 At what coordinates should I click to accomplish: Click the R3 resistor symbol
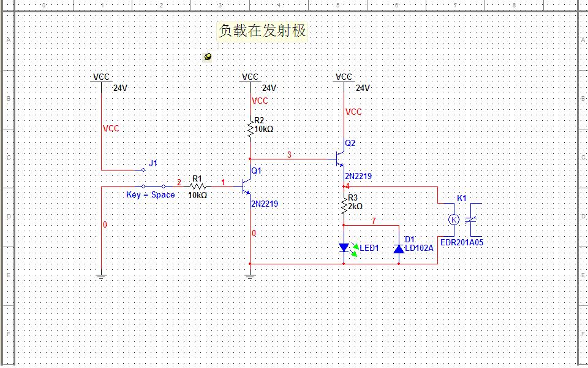coord(344,206)
